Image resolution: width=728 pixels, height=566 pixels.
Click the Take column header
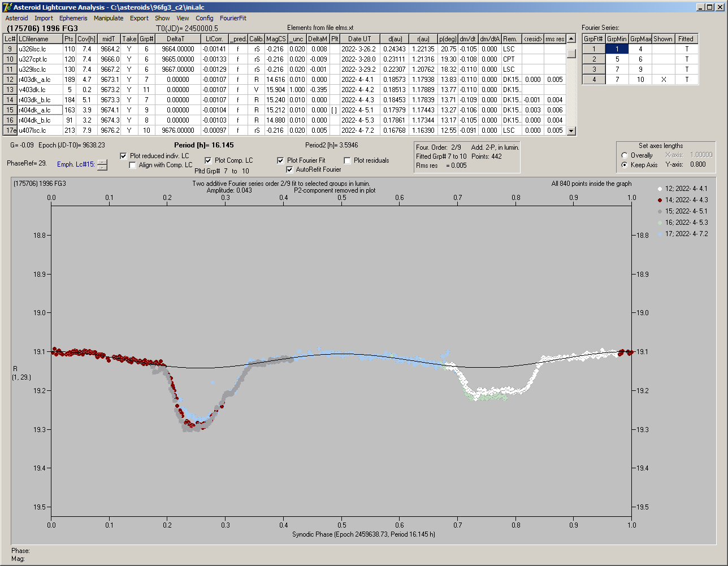129,39
